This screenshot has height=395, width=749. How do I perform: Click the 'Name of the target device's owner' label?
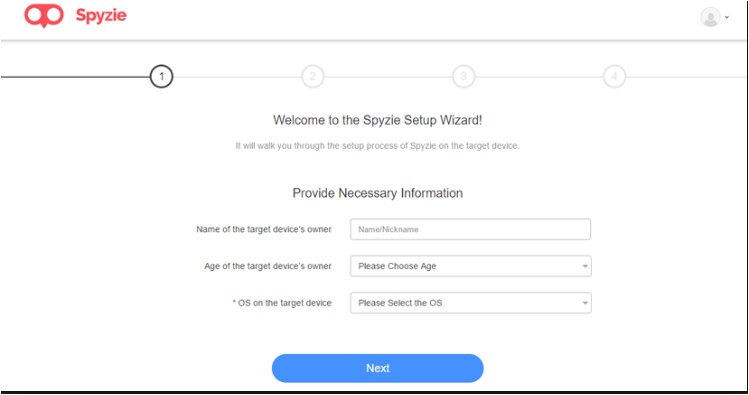coord(264,229)
